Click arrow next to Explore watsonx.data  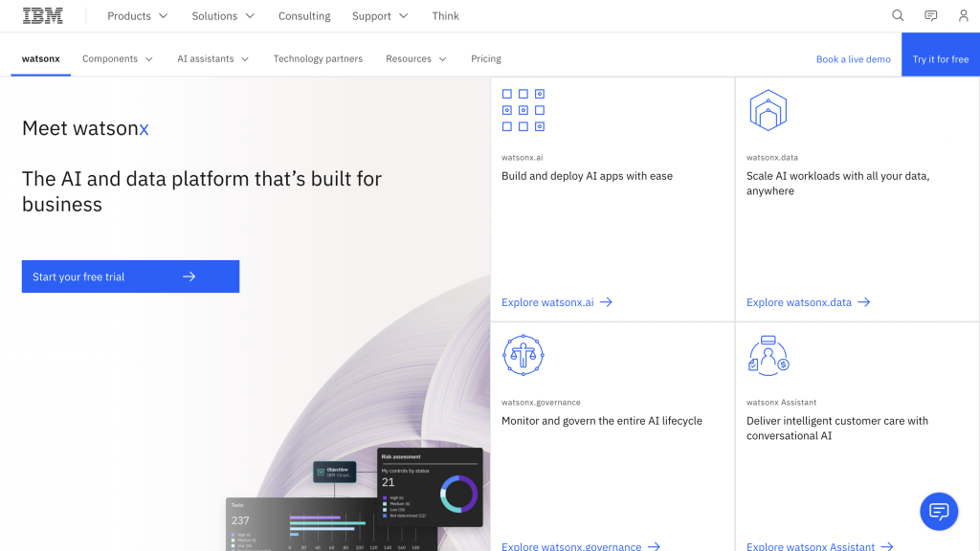[864, 302]
